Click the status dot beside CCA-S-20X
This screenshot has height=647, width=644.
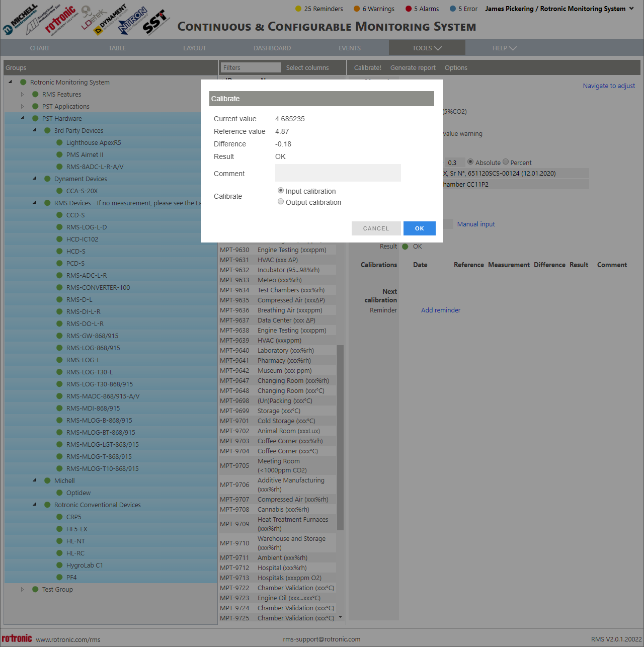point(59,191)
